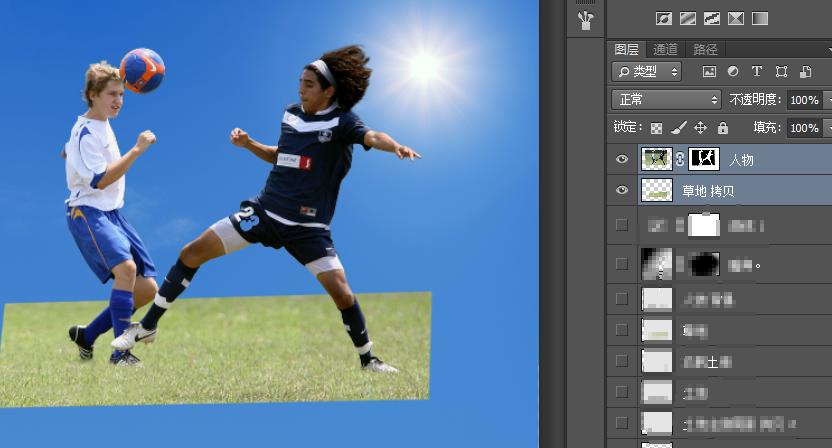Filter layers by smart objects
Screen dimensions: 832x448
[805, 72]
